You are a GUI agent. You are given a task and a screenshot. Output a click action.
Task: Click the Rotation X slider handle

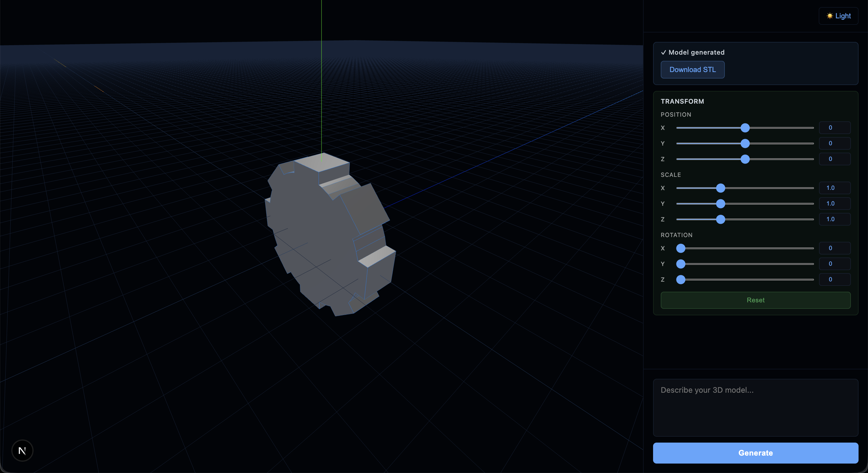coord(681,248)
